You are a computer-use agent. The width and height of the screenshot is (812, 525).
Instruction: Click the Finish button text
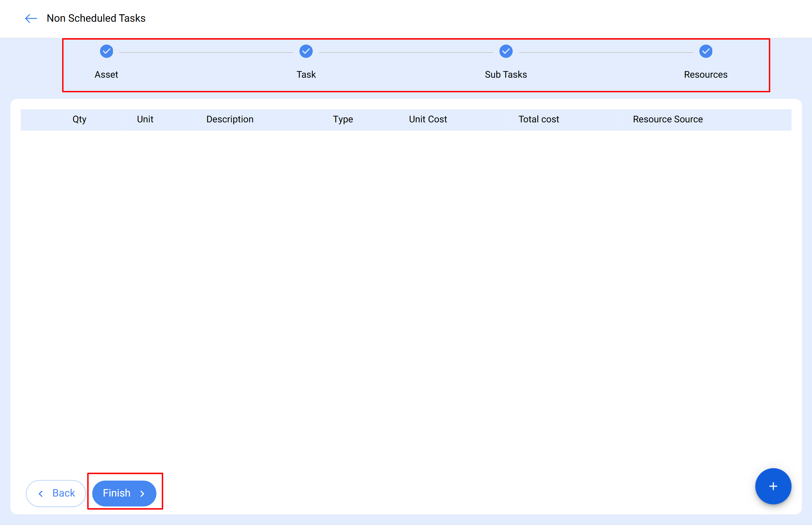[117, 493]
